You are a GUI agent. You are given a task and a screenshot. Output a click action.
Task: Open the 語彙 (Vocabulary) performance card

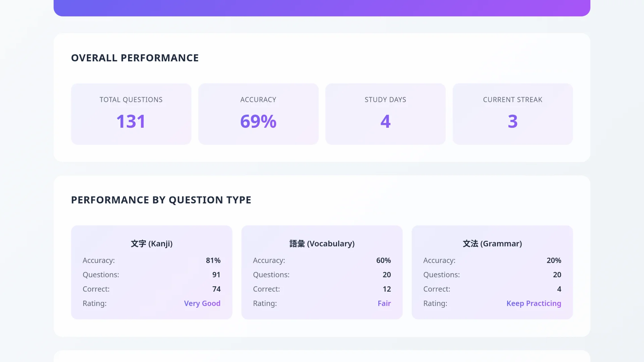pos(322,271)
